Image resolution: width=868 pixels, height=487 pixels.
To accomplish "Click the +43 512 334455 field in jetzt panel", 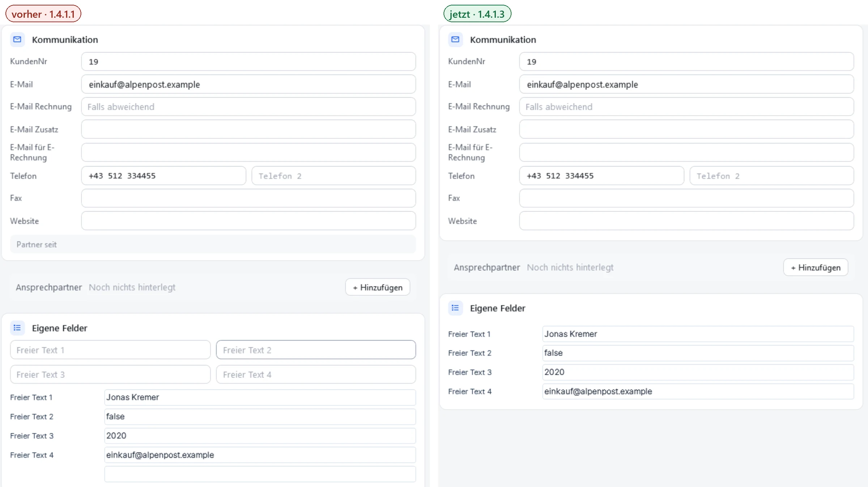I will click(601, 176).
